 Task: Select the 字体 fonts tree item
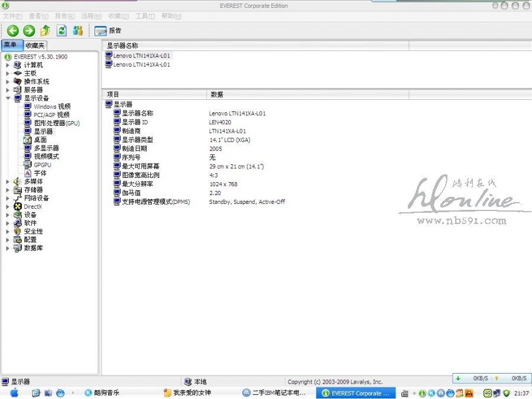tap(40, 173)
